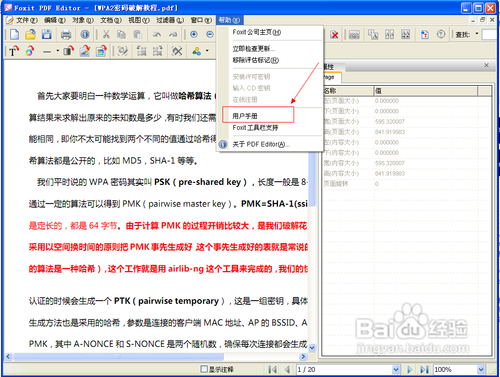Click the Open file folder icon
The height and width of the screenshot is (377, 500).
(30, 34)
